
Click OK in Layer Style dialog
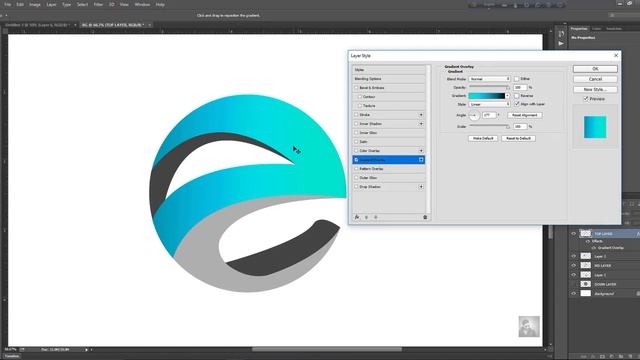click(595, 69)
